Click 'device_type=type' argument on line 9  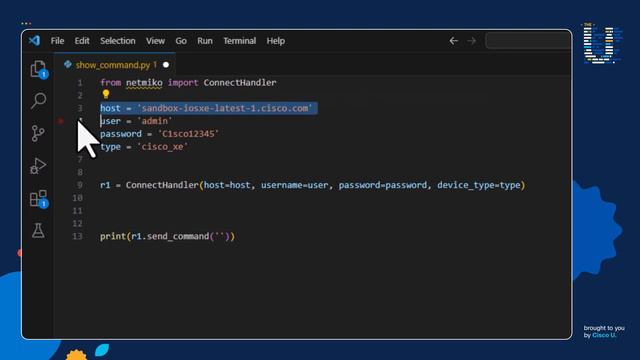(x=479, y=185)
